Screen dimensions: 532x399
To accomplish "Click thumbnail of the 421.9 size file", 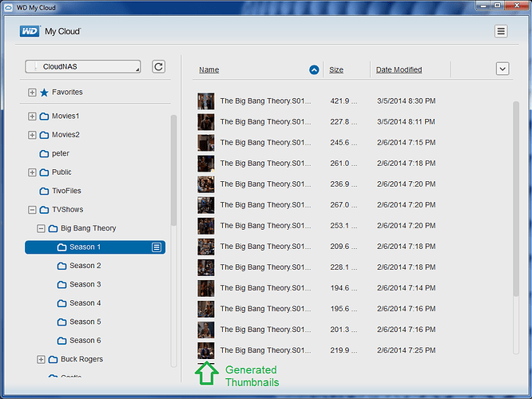I will [206, 101].
